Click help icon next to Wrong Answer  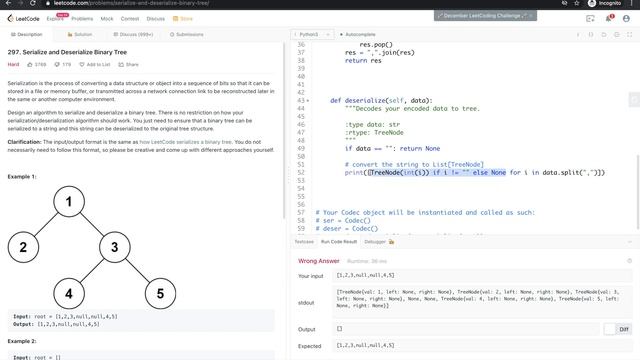629,261
